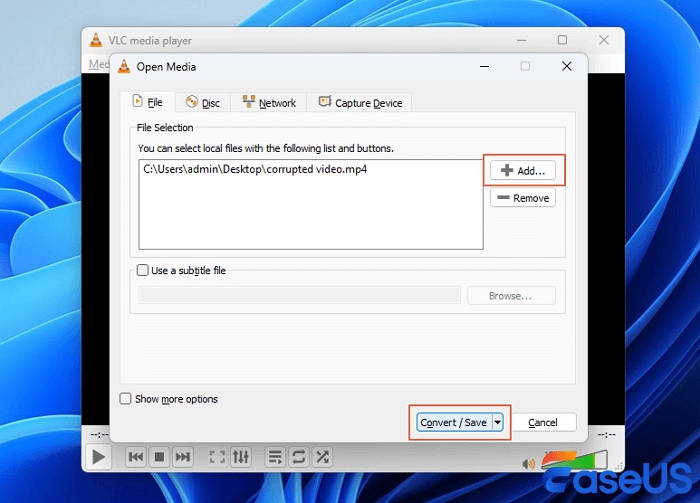Switch to the Network tab
Image resolution: width=700 pixels, height=503 pixels.
coord(269,103)
